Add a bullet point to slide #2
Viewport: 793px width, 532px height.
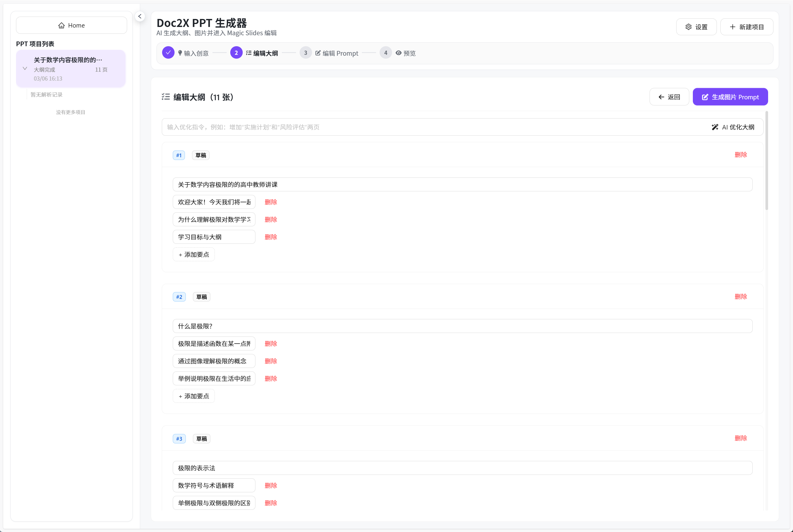point(194,396)
